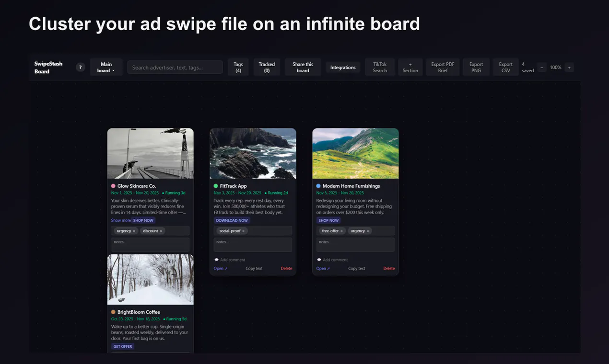Image resolution: width=609 pixels, height=364 pixels.
Task: Click the Glow Skincare Co. title
Action: [137, 186]
